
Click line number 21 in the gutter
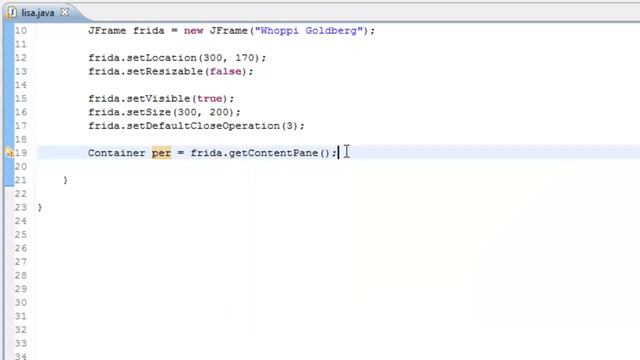21,180
